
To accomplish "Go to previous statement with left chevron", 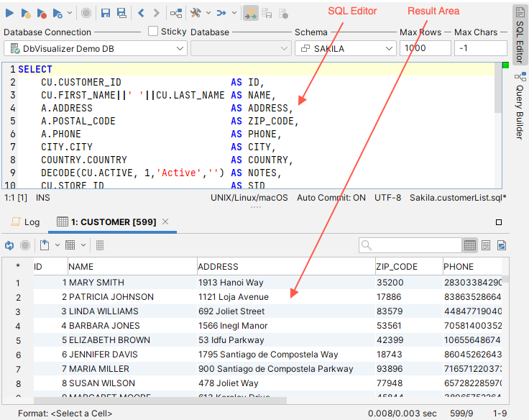I will [142, 13].
